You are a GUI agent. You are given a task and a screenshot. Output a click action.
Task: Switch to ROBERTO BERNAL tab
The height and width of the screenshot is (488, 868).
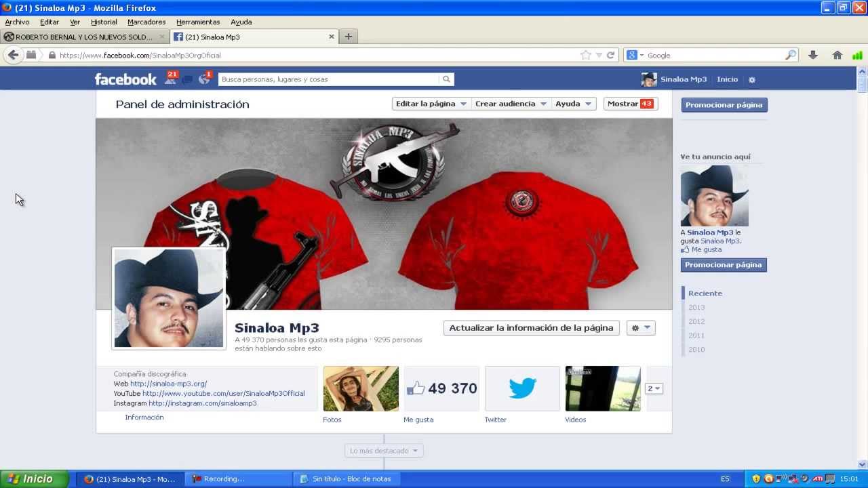coord(84,37)
